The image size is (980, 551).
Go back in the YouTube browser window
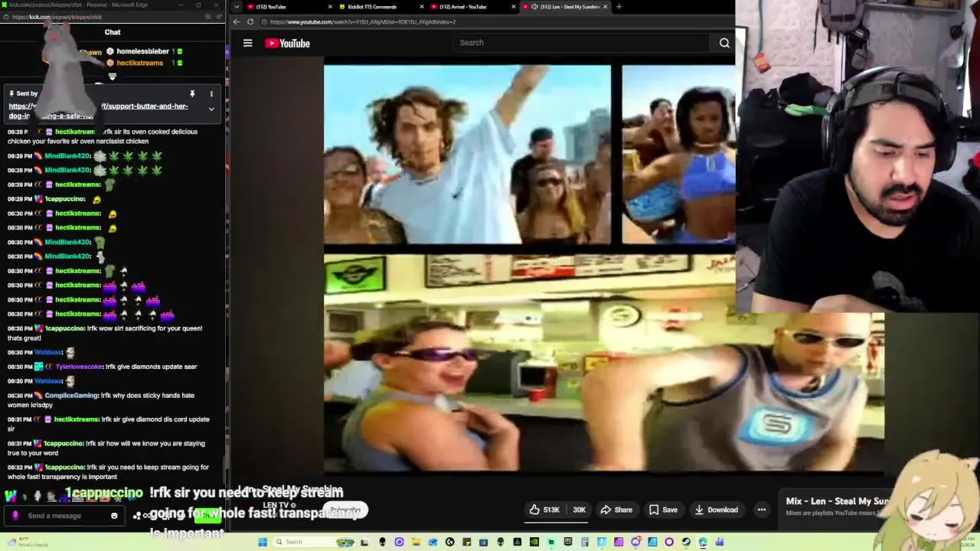click(x=237, y=21)
